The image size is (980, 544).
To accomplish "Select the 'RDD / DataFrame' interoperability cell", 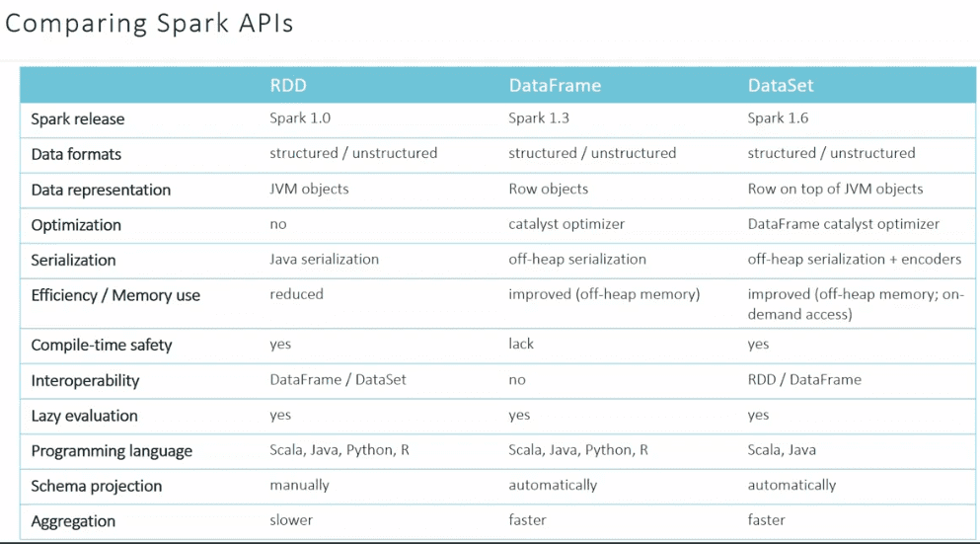I will pyautogui.click(x=804, y=380).
